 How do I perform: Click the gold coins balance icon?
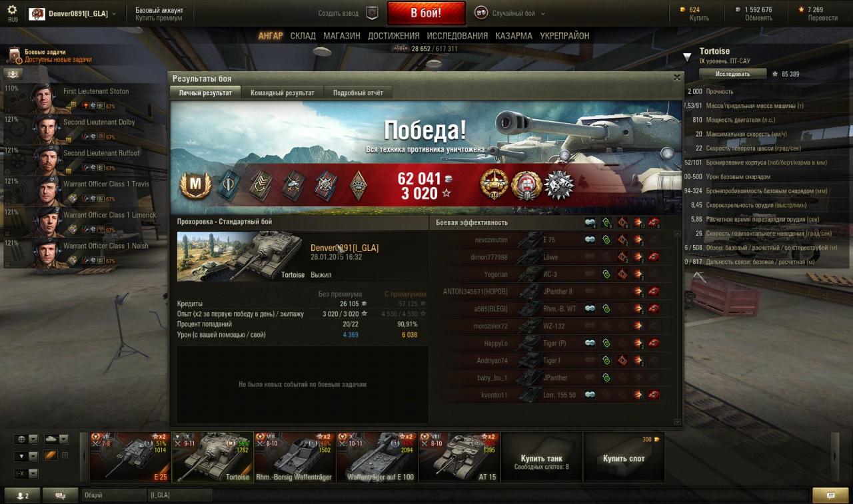tap(682, 10)
